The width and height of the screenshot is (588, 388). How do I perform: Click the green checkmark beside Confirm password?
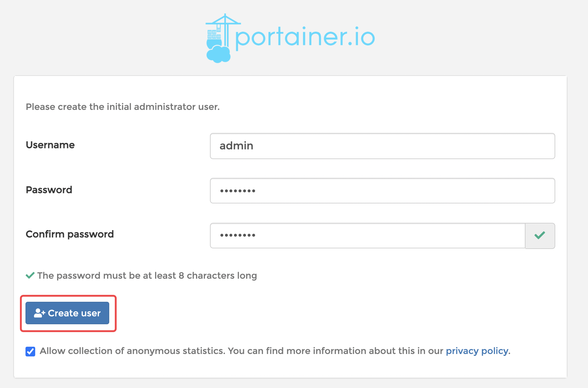(540, 236)
